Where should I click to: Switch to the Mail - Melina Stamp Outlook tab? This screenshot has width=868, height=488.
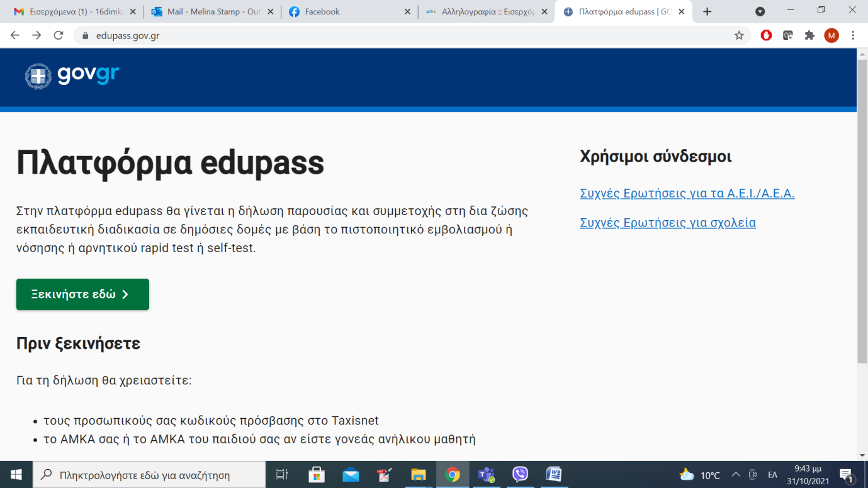[211, 12]
